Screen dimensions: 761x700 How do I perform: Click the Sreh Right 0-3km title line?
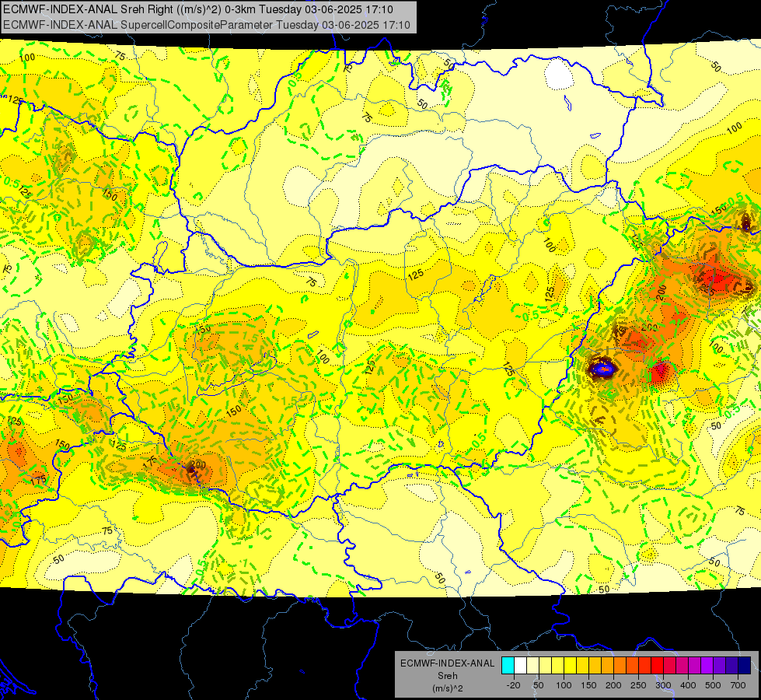click(x=198, y=9)
